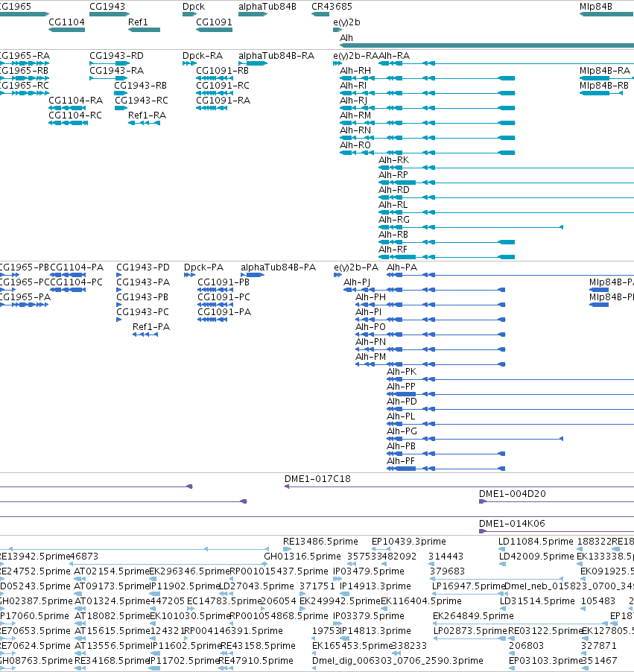The image size is (634, 672).
Task: Click the Alh-PG protein label
Action: pos(402,431)
